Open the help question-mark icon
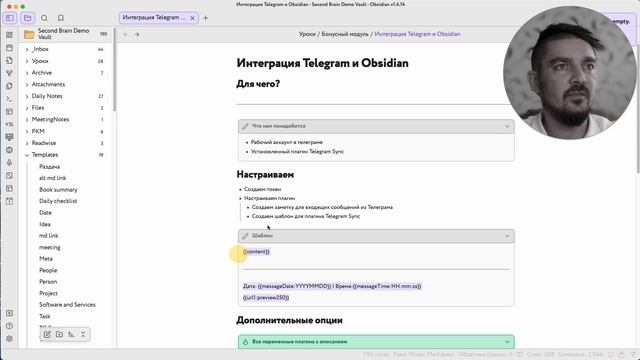This screenshot has height=360, width=640. click(9, 326)
